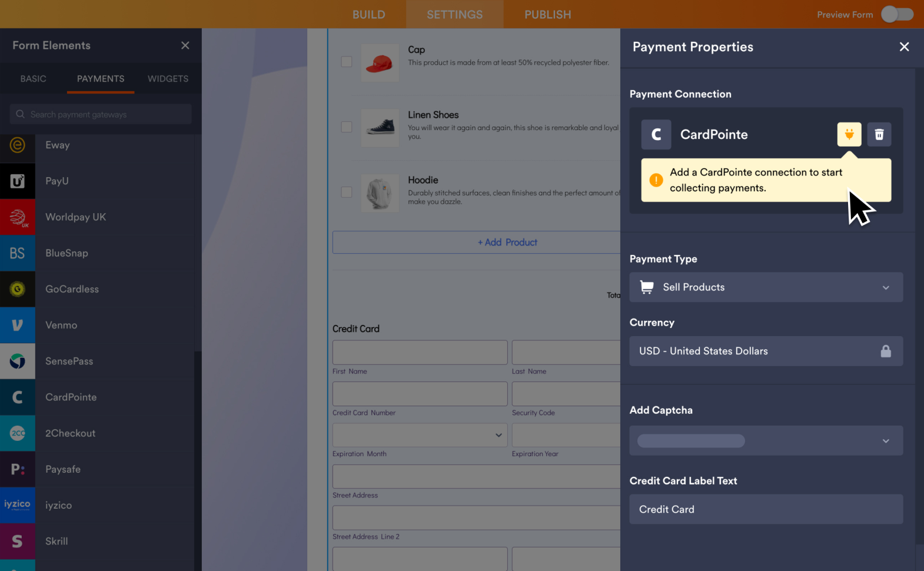Viewport: 924px width, 571px height.
Task: Click the iyzico logo icon
Action: [18, 505]
